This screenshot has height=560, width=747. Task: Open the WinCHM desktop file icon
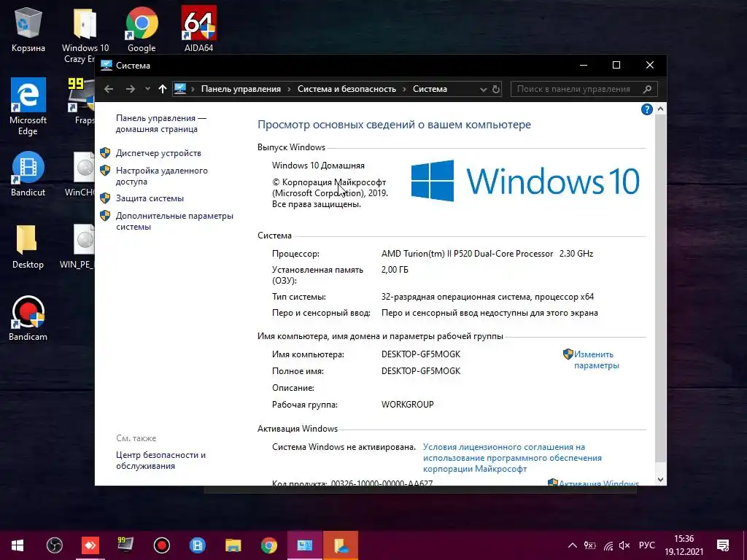80,174
